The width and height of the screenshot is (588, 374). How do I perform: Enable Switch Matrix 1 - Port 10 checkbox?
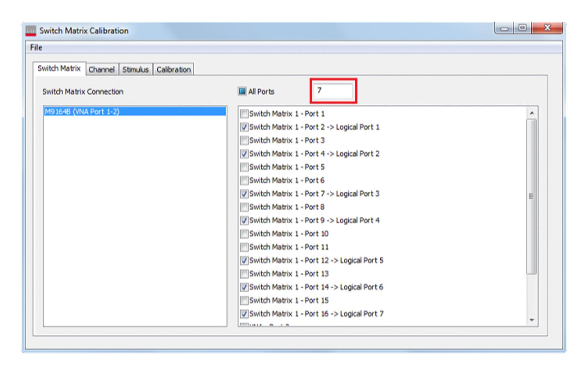click(x=244, y=234)
